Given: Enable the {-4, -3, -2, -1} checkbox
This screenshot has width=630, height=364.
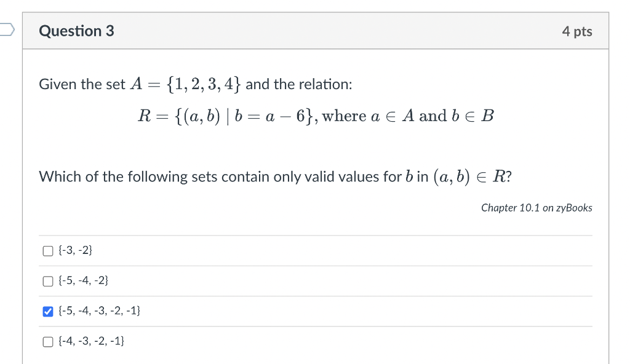Looking at the screenshot, I should pos(48,341).
